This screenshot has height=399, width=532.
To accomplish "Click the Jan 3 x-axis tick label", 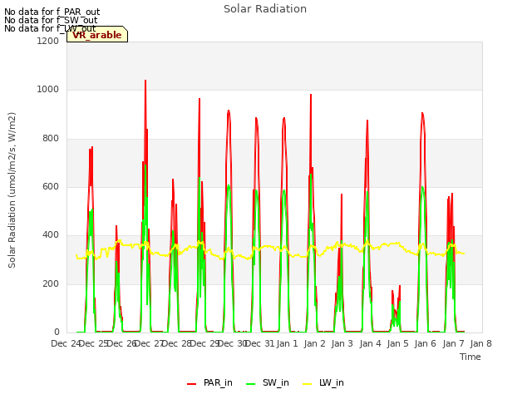I will 342,343.
